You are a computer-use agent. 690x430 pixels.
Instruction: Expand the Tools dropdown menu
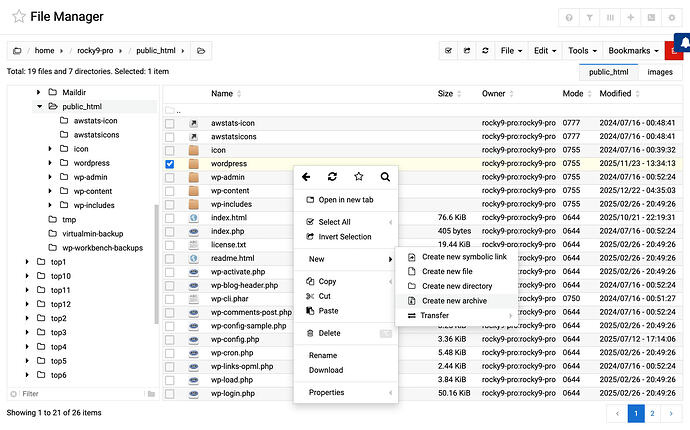[x=581, y=50]
